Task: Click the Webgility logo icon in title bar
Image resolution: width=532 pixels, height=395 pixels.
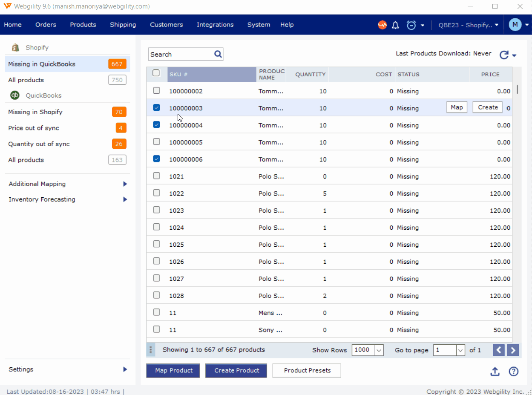Action: click(7, 6)
